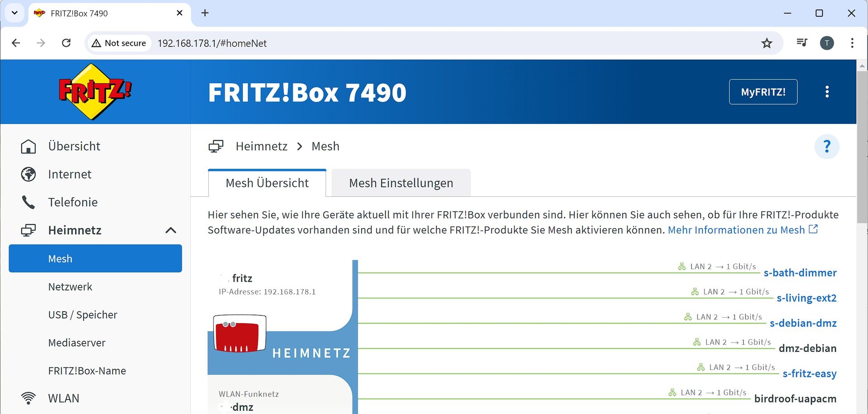The image size is (868, 414).
Task: Click the Telefonie phone icon
Action: 28,202
